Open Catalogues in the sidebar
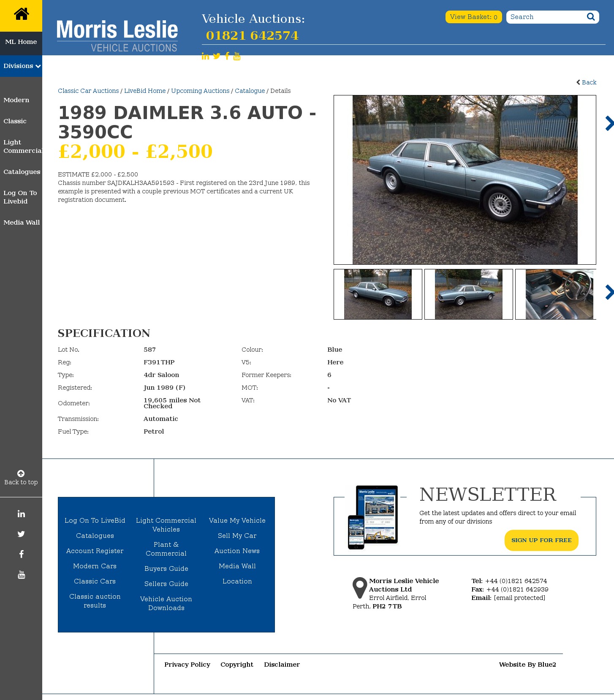This screenshot has width=614, height=700. (22, 172)
